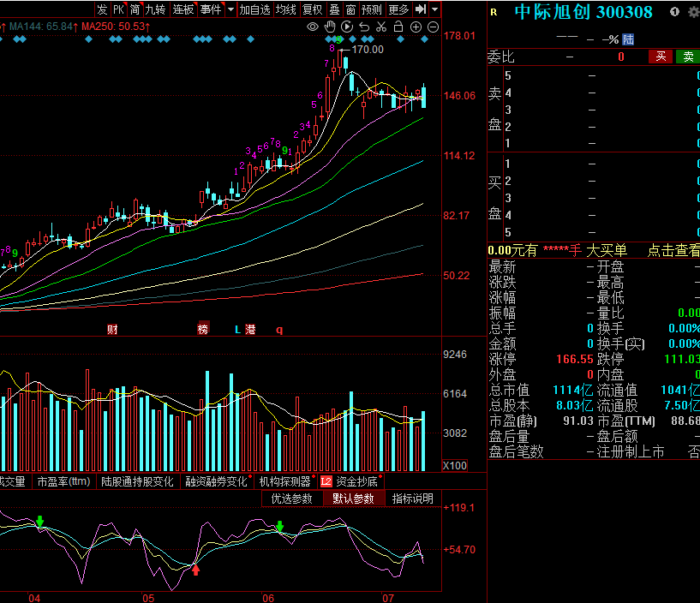Open the 更多 more options menu
This screenshot has height=603, width=700.
tap(398, 9)
